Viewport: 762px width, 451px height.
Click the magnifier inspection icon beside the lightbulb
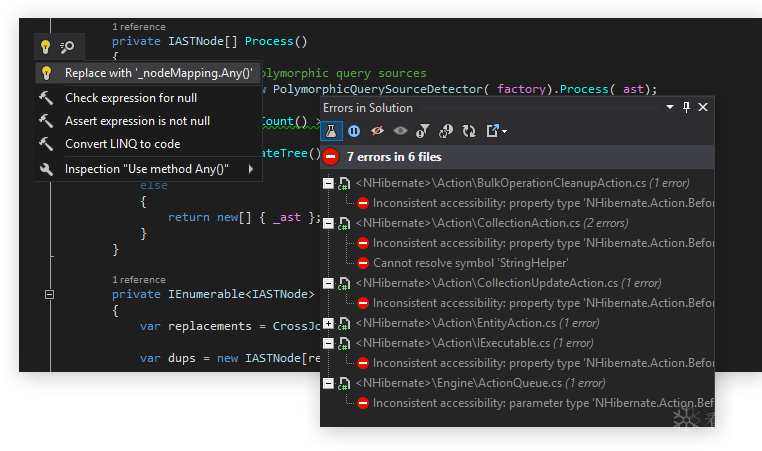coord(67,47)
